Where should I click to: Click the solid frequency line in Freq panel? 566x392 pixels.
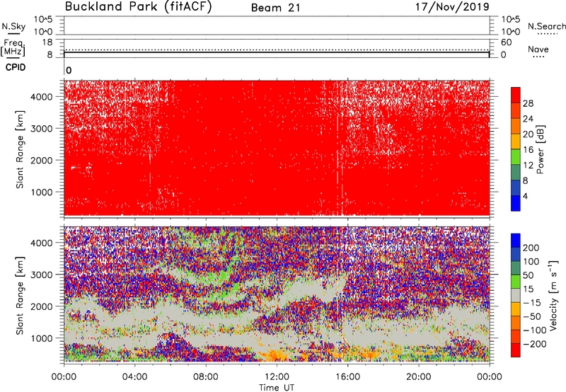pyautogui.click(x=277, y=52)
